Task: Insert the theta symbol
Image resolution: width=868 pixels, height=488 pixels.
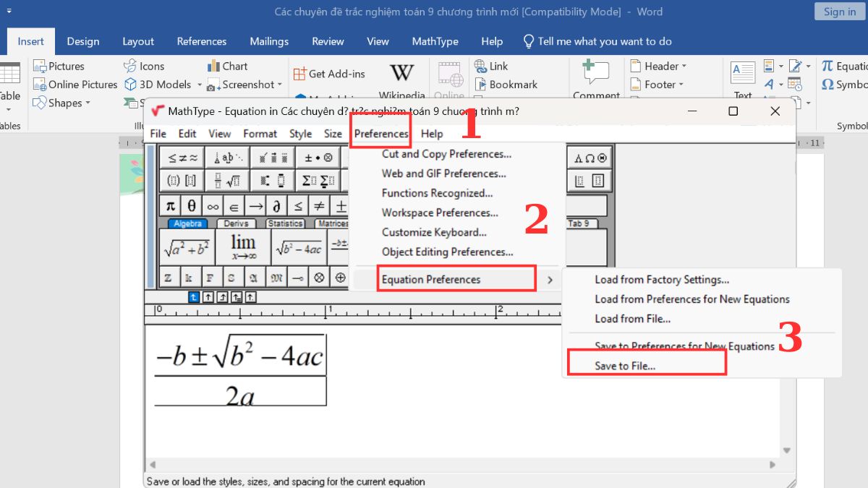Action: tap(191, 205)
